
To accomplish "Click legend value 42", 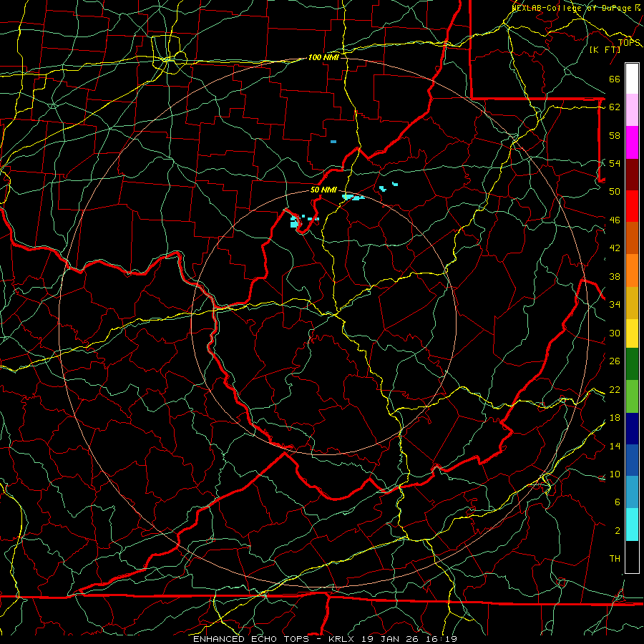I will point(615,248).
